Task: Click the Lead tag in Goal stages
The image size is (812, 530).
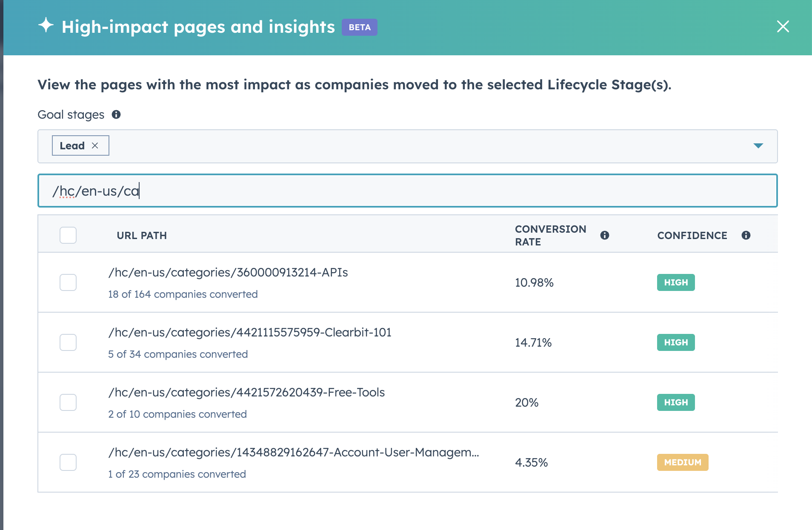Action: tap(72, 145)
